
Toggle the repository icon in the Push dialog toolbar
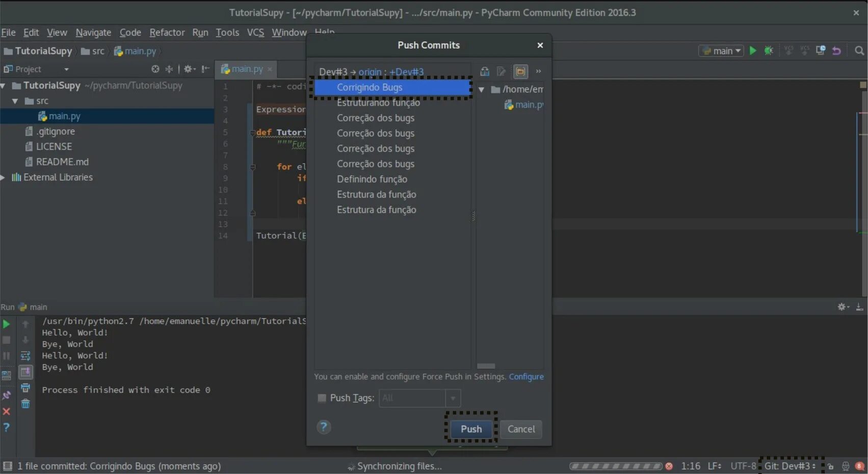tap(485, 71)
